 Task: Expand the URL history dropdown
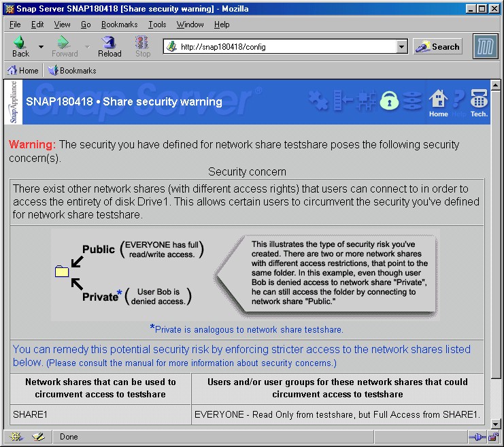pos(401,47)
